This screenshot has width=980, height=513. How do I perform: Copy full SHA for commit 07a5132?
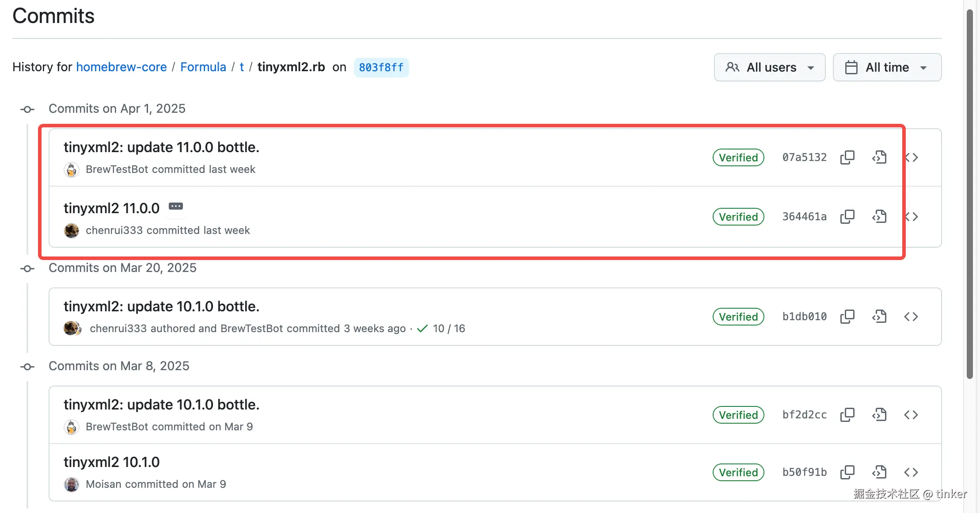coord(847,157)
